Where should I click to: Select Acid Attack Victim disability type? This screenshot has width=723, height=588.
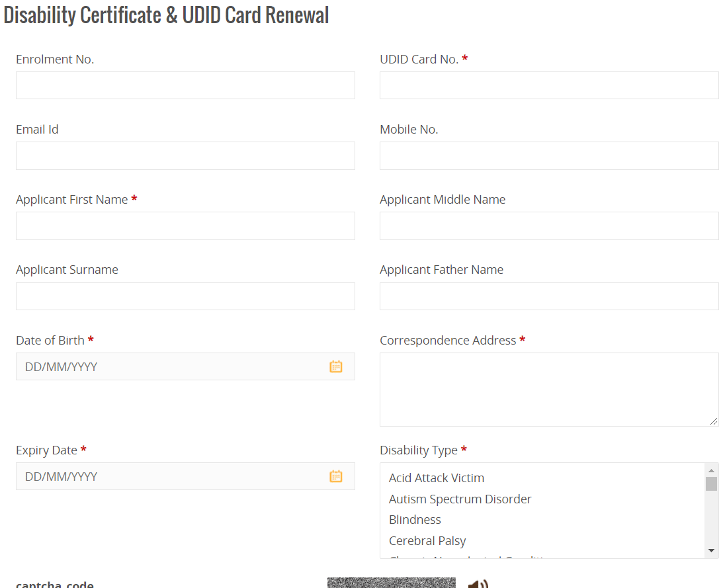point(437,478)
